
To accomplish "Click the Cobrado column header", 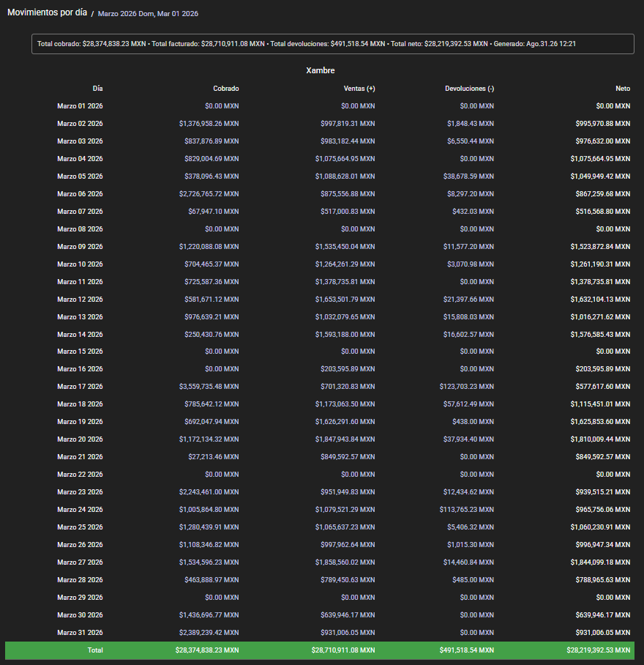I will (x=226, y=89).
